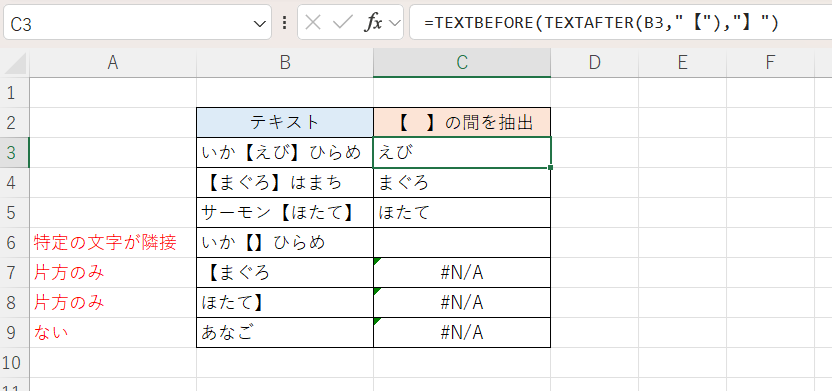Select row 1 header
This screenshot has width=832, height=391.
(x=14, y=93)
